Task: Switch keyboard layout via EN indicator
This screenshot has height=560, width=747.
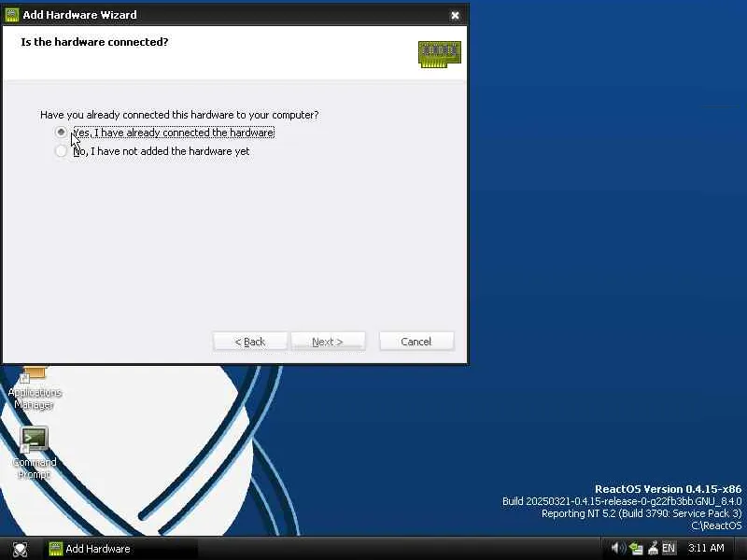Action: tap(669, 549)
